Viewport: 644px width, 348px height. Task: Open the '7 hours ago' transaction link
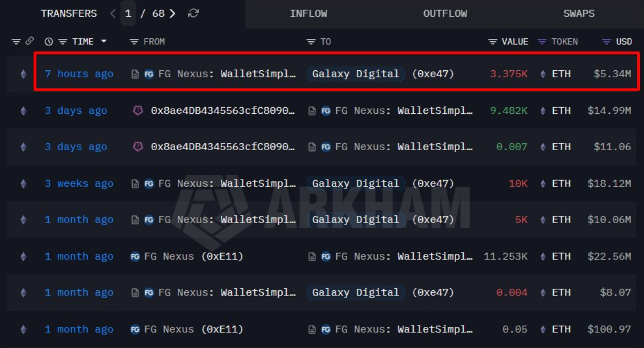[79, 74]
